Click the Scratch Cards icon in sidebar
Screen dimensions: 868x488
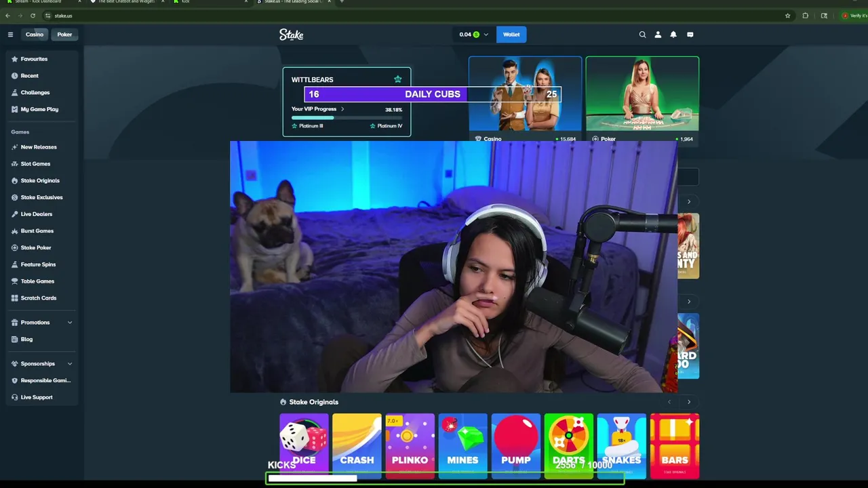15,298
